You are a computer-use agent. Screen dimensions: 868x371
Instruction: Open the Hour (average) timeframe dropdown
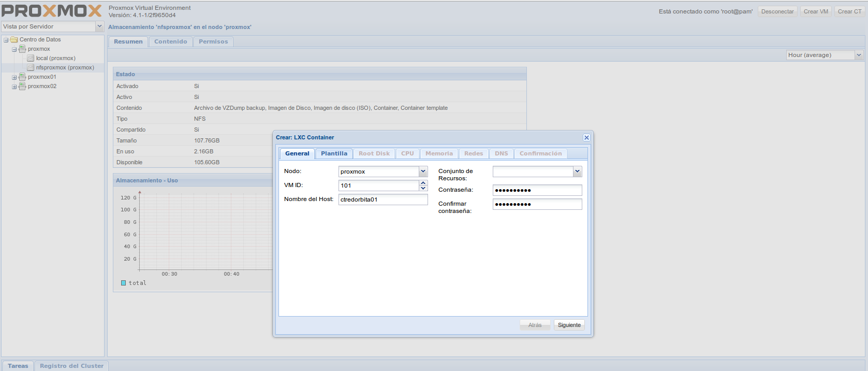(x=859, y=55)
